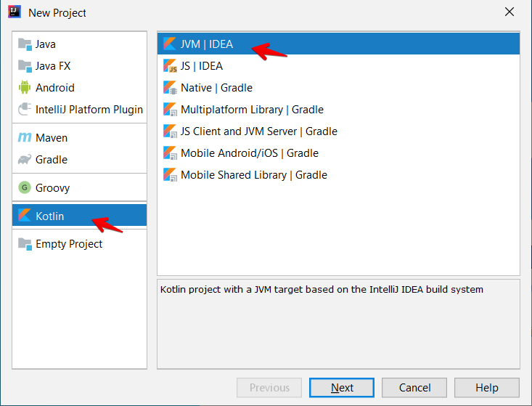Open Help for the New Project dialog
532x406 pixels.
(x=486, y=388)
